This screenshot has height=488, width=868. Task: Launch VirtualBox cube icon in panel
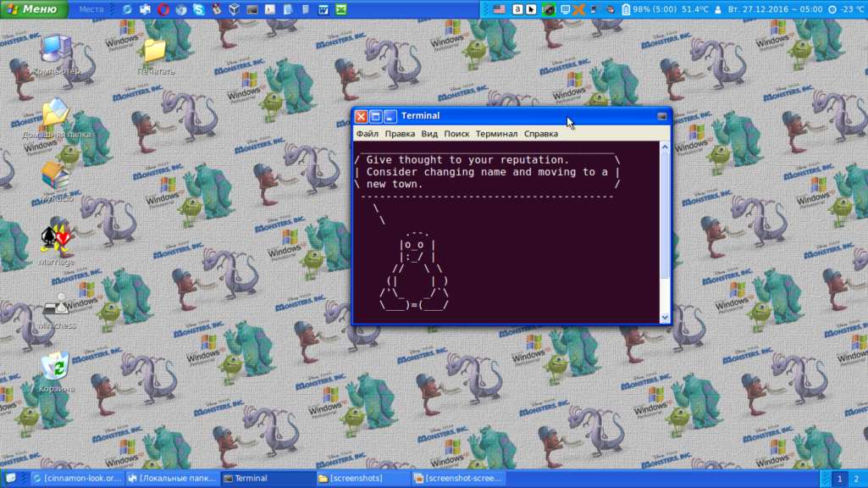235,9
